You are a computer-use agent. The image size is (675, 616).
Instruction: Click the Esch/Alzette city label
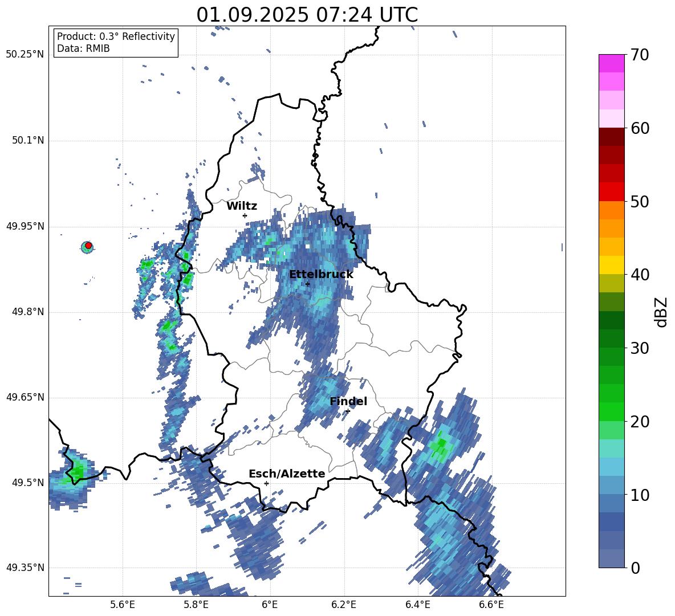[x=287, y=474]
